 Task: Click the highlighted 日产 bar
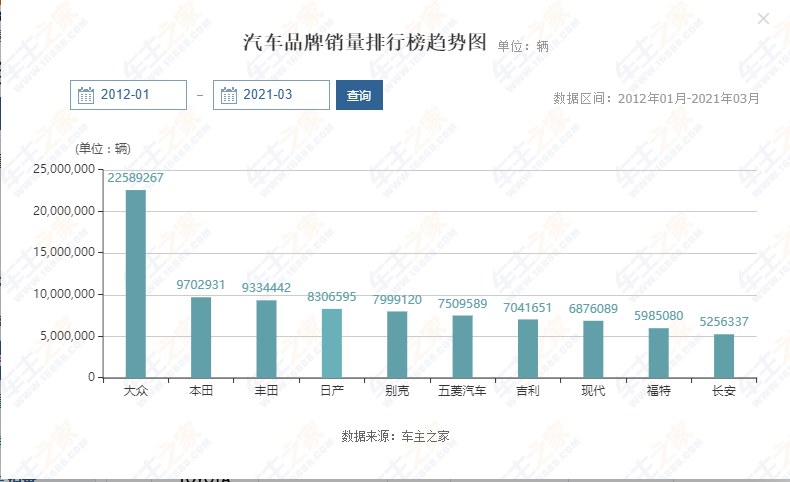(332, 343)
